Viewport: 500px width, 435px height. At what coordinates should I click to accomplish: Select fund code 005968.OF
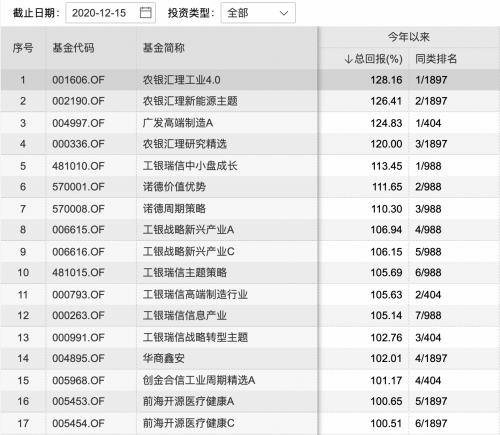pos(78,381)
